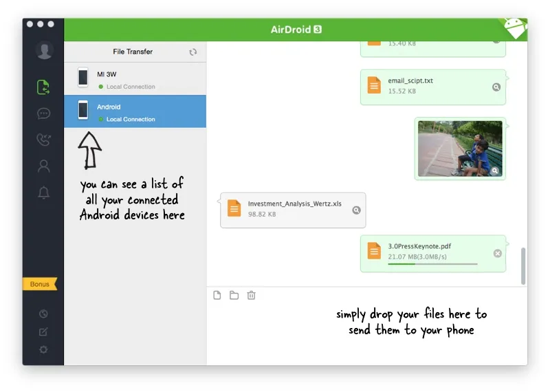Close the window with the first window dot
Viewport: 550px width, 392px height.
coord(30,24)
